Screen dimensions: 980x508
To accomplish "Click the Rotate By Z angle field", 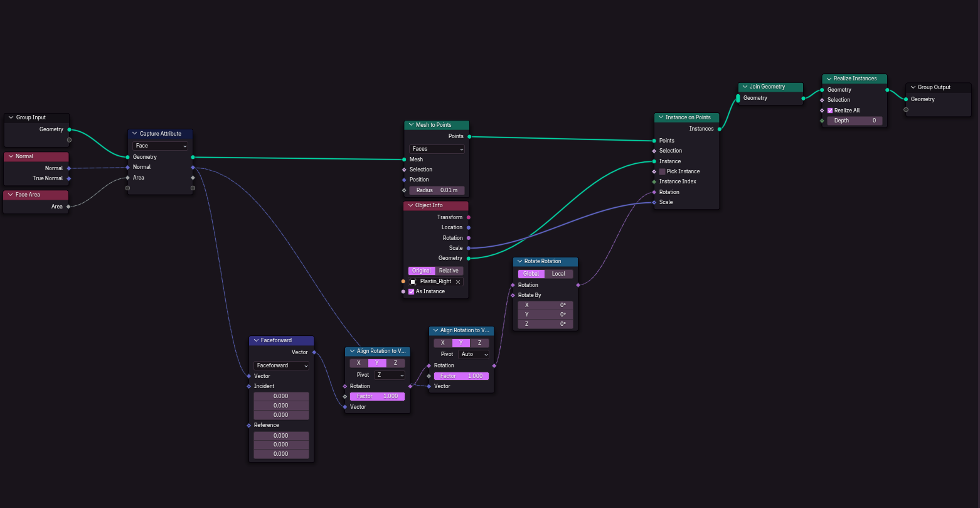I will (545, 324).
